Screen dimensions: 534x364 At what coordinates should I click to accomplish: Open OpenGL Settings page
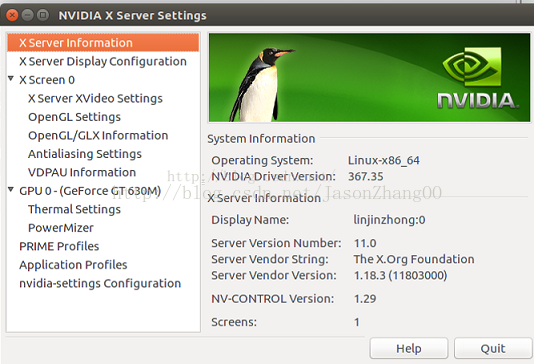pyautogui.click(x=74, y=117)
